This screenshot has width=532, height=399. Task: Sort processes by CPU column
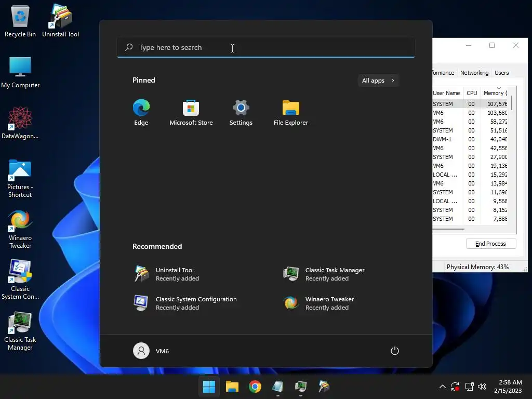(x=472, y=93)
